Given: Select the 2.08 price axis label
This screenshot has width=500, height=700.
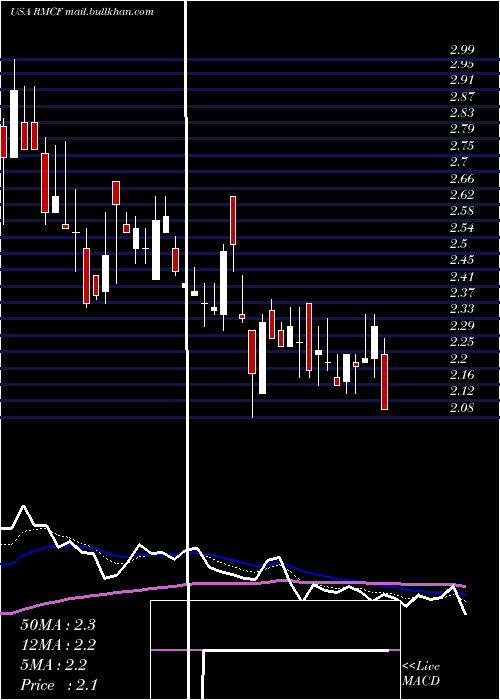Looking at the screenshot, I should coord(462,408).
